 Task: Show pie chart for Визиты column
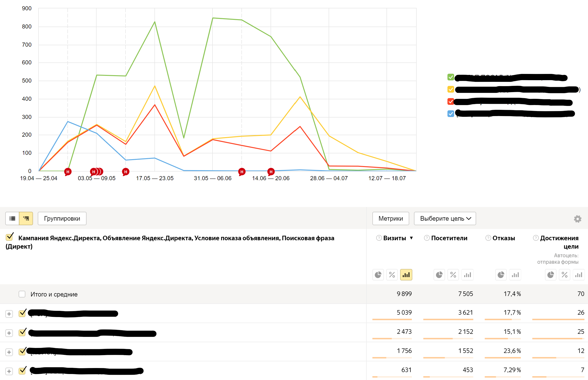tap(378, 275)
